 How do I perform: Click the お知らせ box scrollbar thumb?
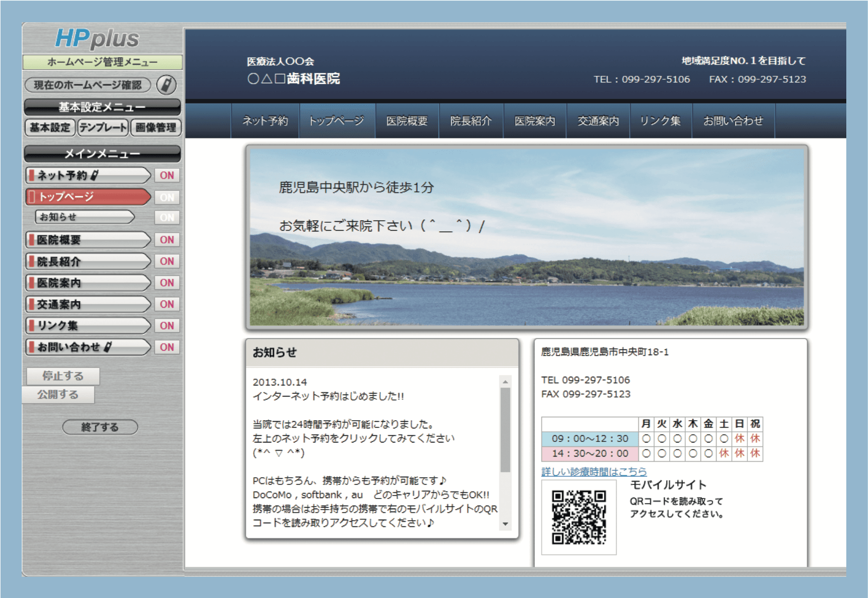coord(505,429)
